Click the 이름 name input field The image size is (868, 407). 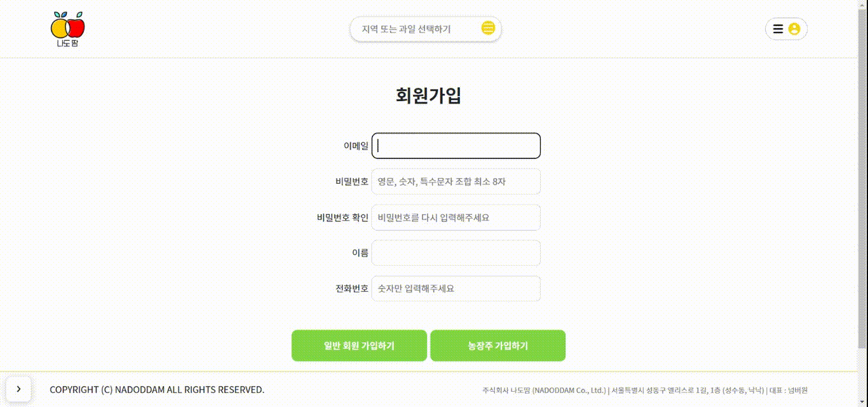pyautogui.click(x=456, y=252)
